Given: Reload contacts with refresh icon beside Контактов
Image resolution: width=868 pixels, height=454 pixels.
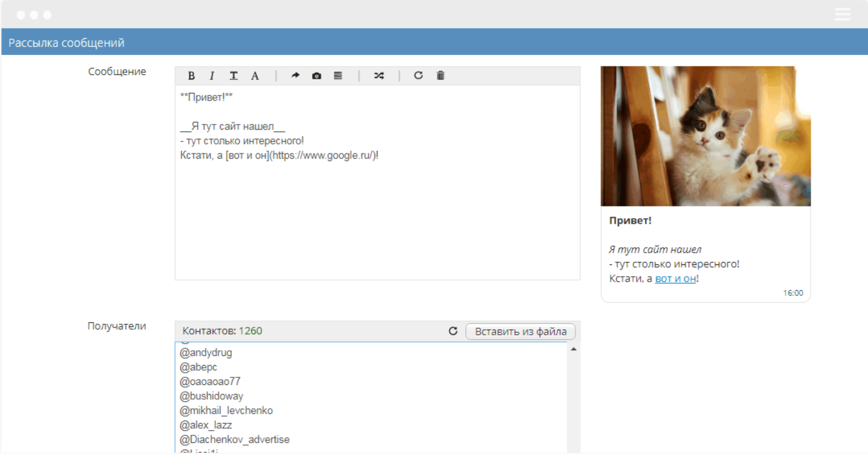Looking at the screenshot, I should (x=453, y=331).
